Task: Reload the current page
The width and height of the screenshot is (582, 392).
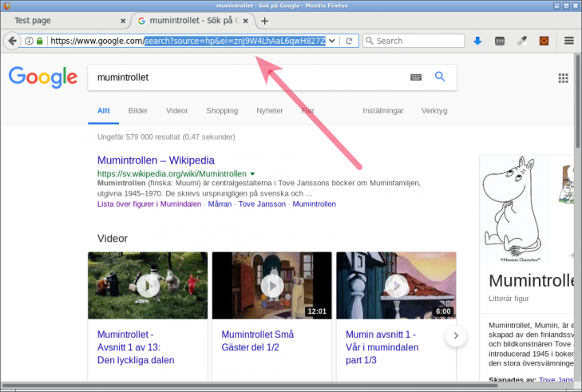Action: pos(349,41)
